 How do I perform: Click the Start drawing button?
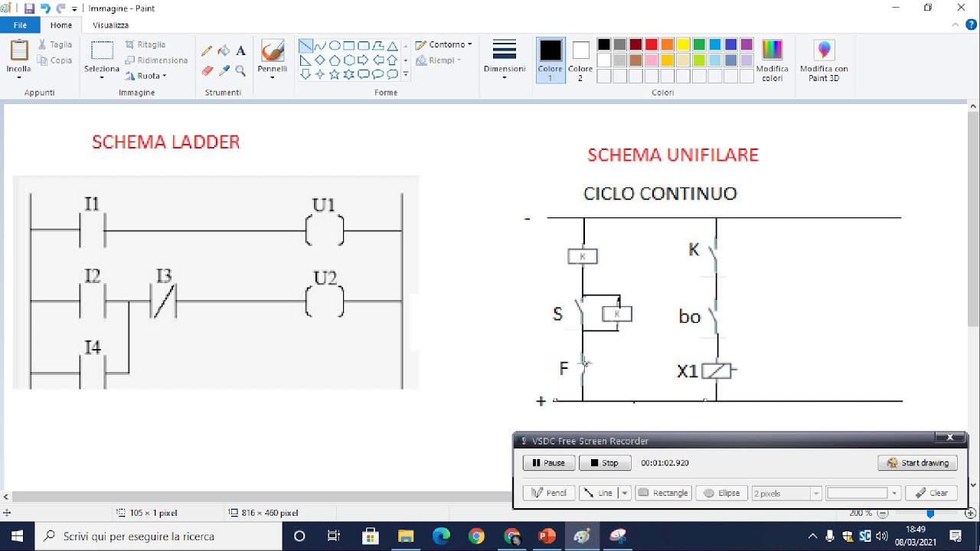[x=917, y=463]
